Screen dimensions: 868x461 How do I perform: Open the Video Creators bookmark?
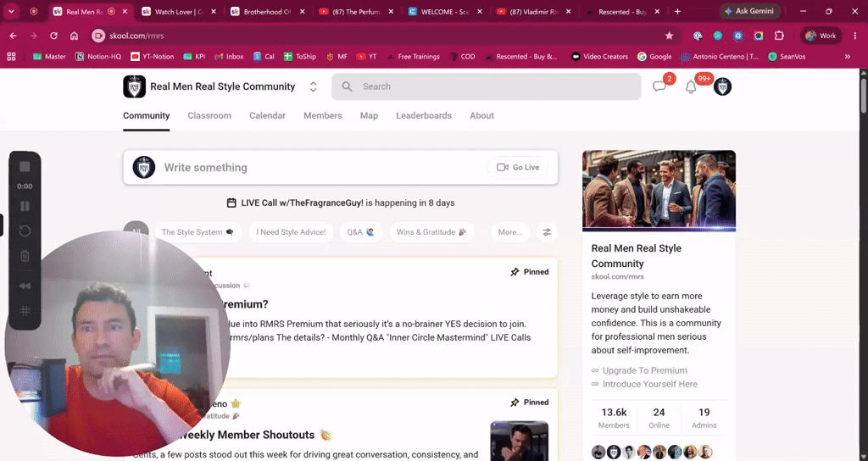pyautogui.click(x=599, y=57)
